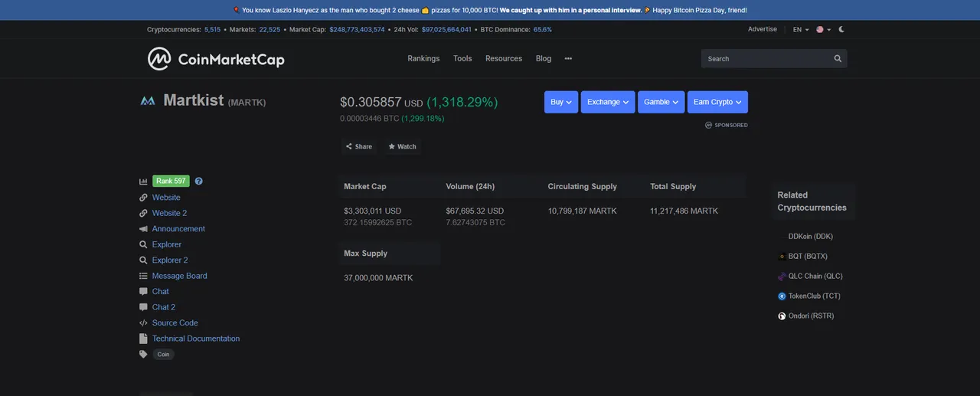Open the Chat link
This screenshot has height=396, width=980.
(x=161, y=291)
